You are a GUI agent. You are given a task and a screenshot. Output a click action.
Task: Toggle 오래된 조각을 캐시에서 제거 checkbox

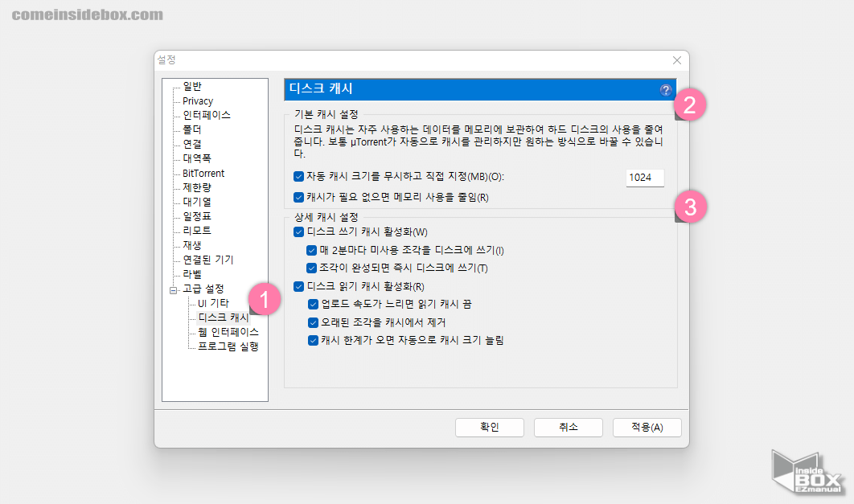tap(313, 323)
